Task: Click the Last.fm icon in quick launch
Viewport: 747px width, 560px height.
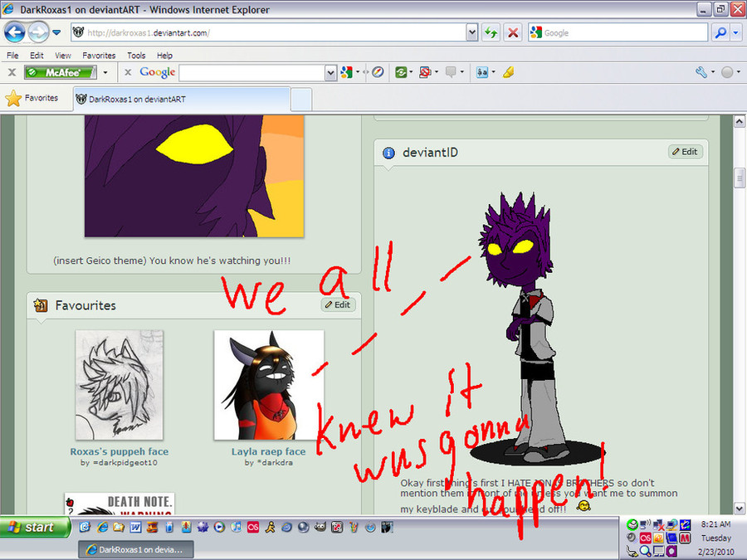Action: 253,527
